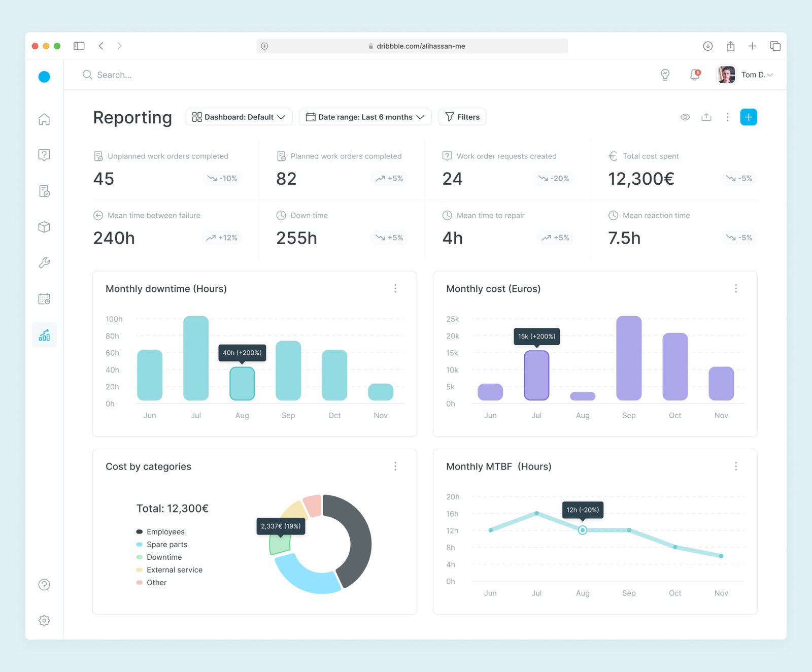
Task: Toggle the Employees legend entry
Action: click(160, 531)
